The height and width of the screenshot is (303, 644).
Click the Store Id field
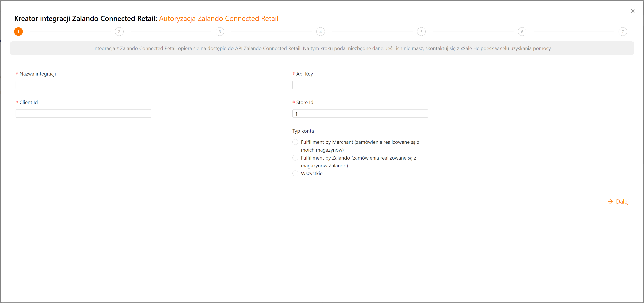360,114
